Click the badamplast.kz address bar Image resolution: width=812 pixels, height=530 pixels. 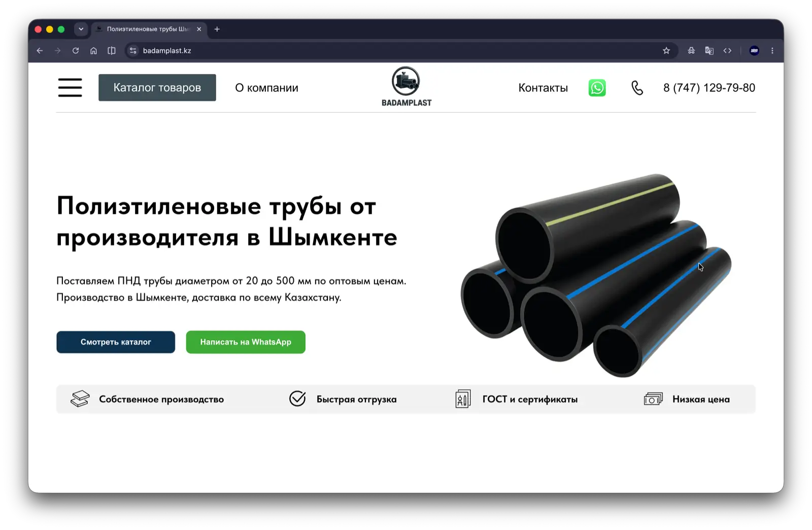[401, 51]
